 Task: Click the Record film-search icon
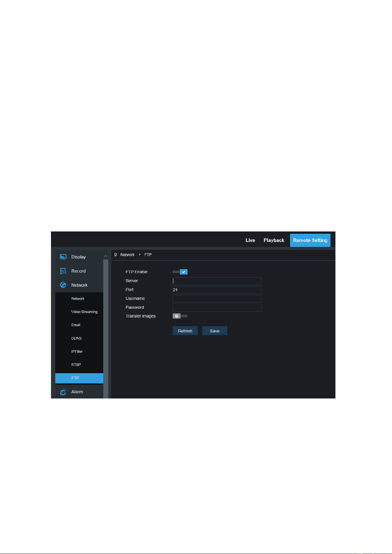pyautogui.click(x=63, y=271)
